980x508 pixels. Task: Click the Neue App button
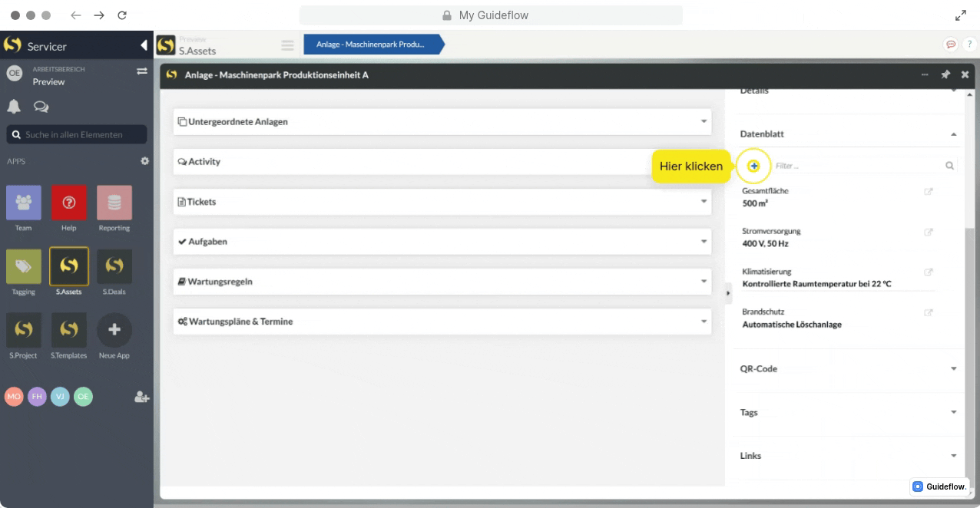coord(114,331)
